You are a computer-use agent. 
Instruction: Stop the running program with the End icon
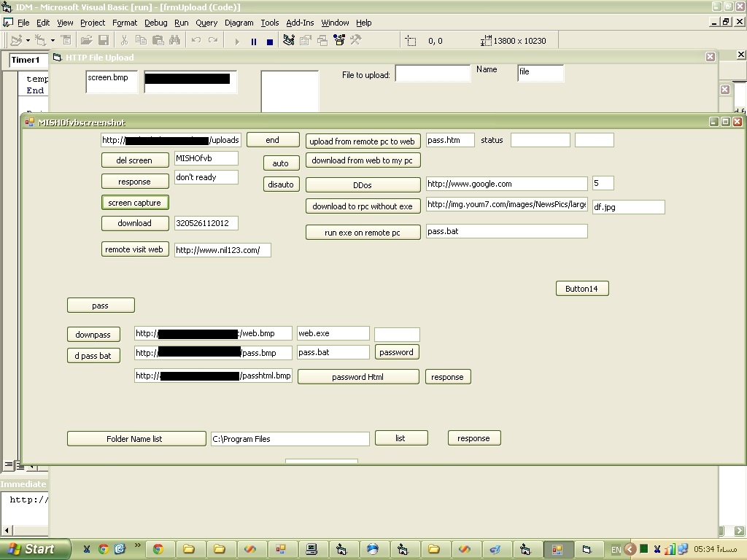269,41
